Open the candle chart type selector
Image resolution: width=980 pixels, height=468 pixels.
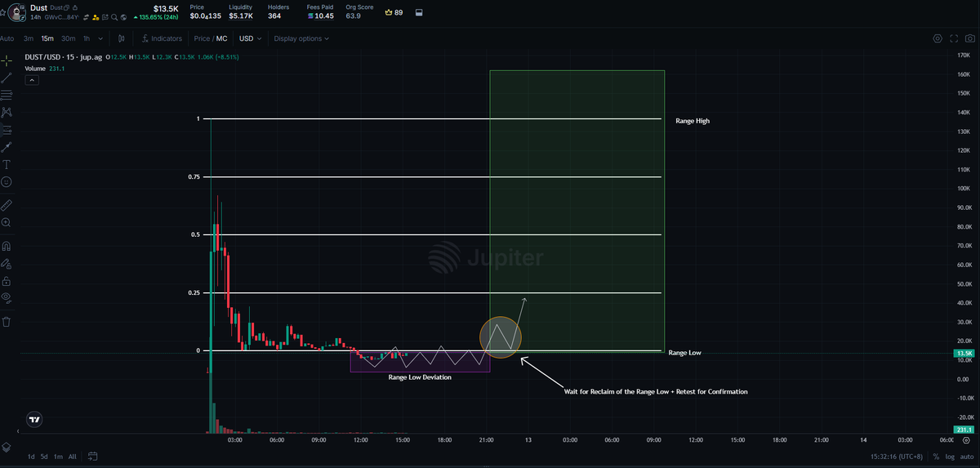tap(122, 38)
